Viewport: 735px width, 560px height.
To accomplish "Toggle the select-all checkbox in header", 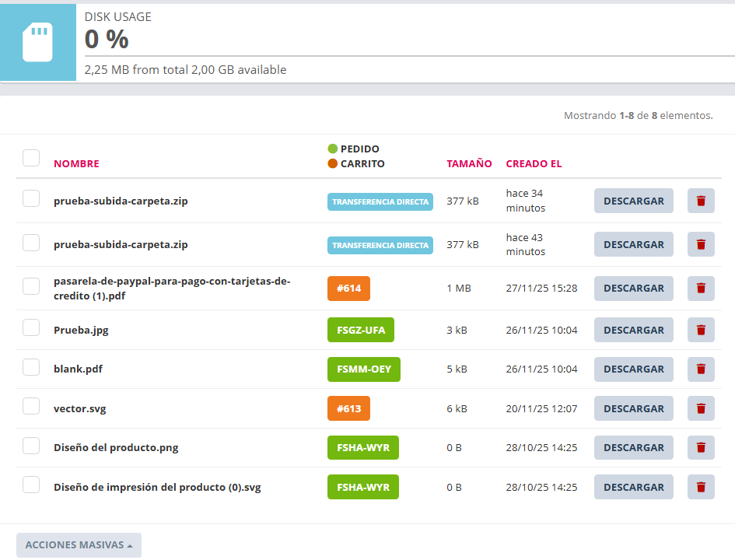I will tap(31, 158).
